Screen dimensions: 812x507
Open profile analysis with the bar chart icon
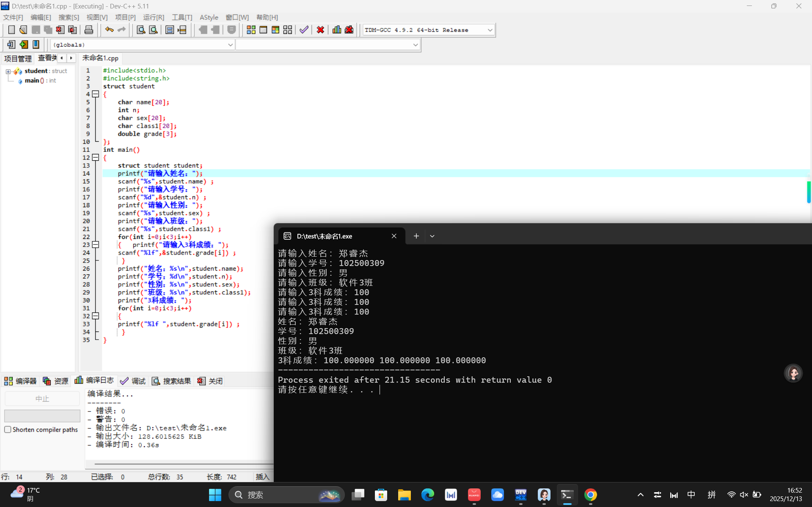click(337, 30)
